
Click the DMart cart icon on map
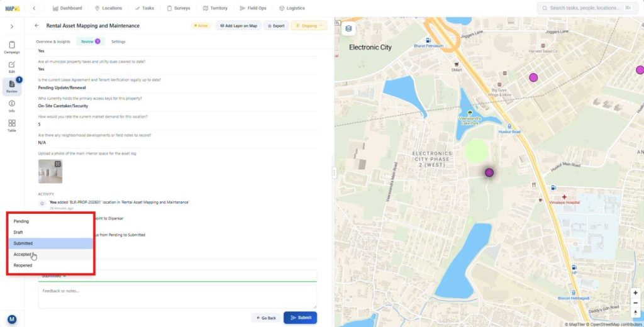[x=457, y=64]
